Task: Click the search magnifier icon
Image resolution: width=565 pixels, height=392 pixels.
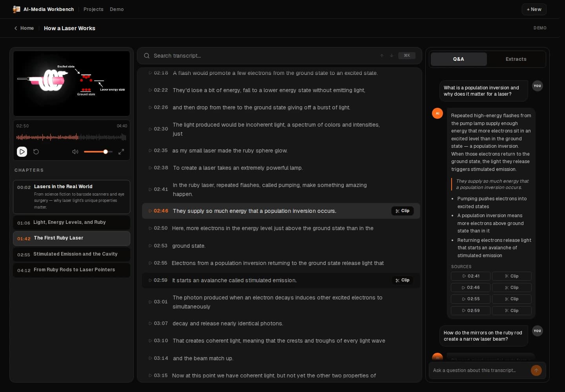Action: (x=147, y=56)
